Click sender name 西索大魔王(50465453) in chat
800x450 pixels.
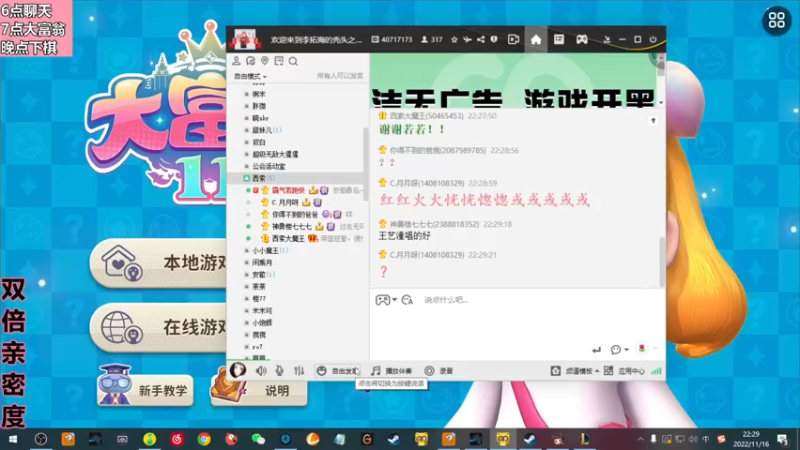click(427, 116)
